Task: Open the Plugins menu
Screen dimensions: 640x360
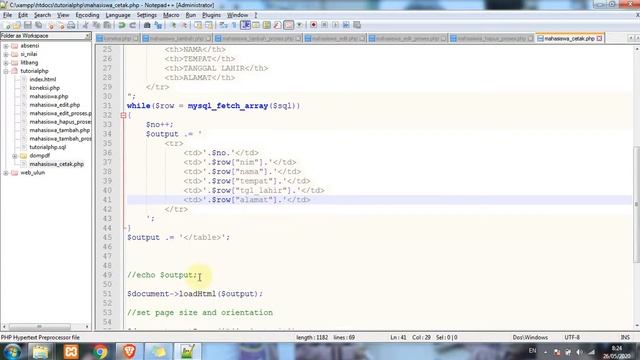Action: (x=211, y=15)
